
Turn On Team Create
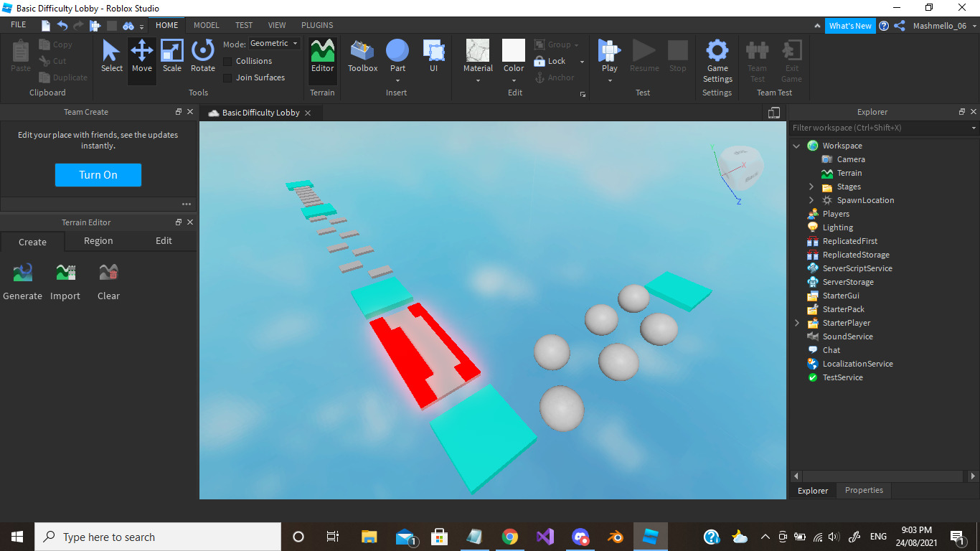[98, 175]
